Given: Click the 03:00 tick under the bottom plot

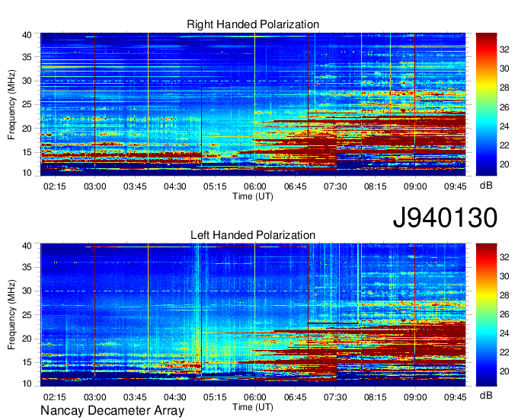Looking at the screenshot, I should [x=94, y=397].
